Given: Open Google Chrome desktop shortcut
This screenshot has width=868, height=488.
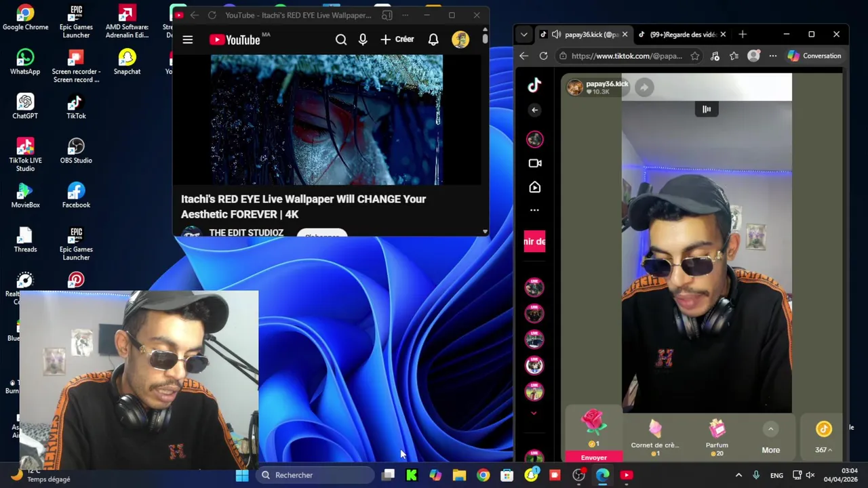Looking at the screenshot, I should 25,18.
